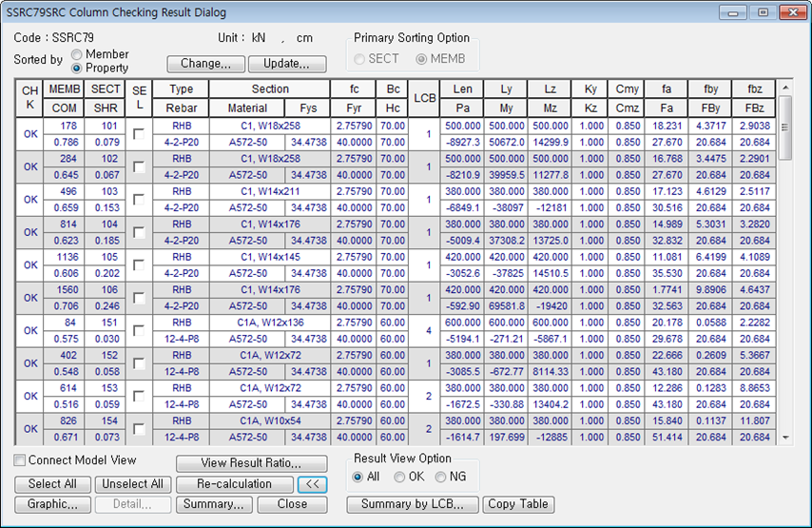
Task: Tick the SEL checkbox for member 1136
Action: point(139,264)
